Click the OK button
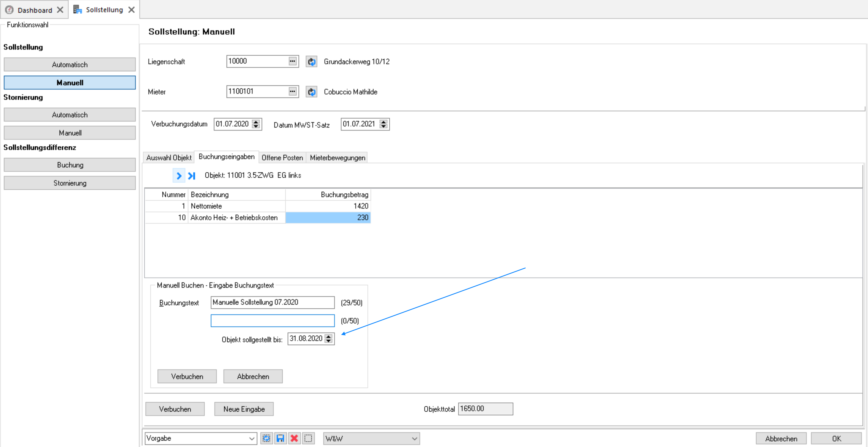This screenshot has height=447, width=868. tap(836, 438)
